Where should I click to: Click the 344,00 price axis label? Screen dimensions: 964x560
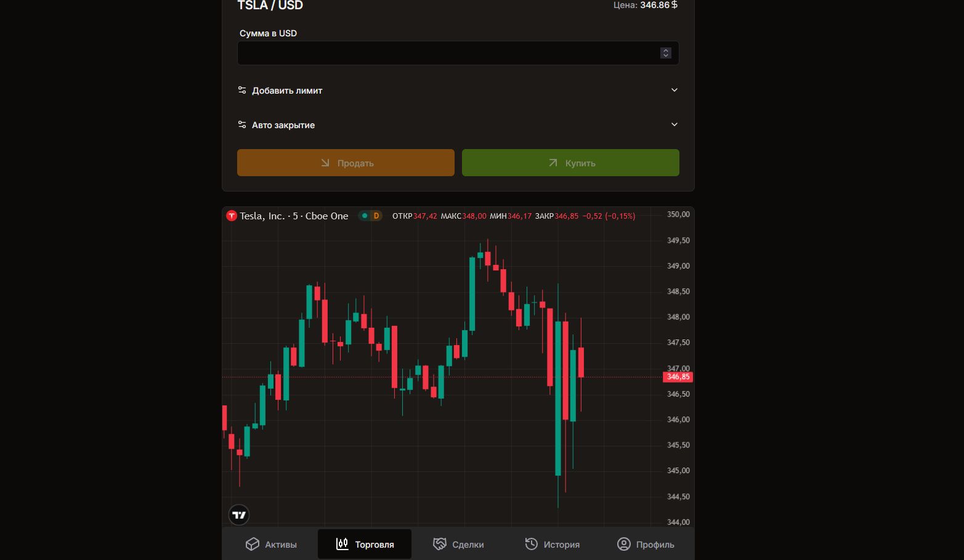click(678, 522)
